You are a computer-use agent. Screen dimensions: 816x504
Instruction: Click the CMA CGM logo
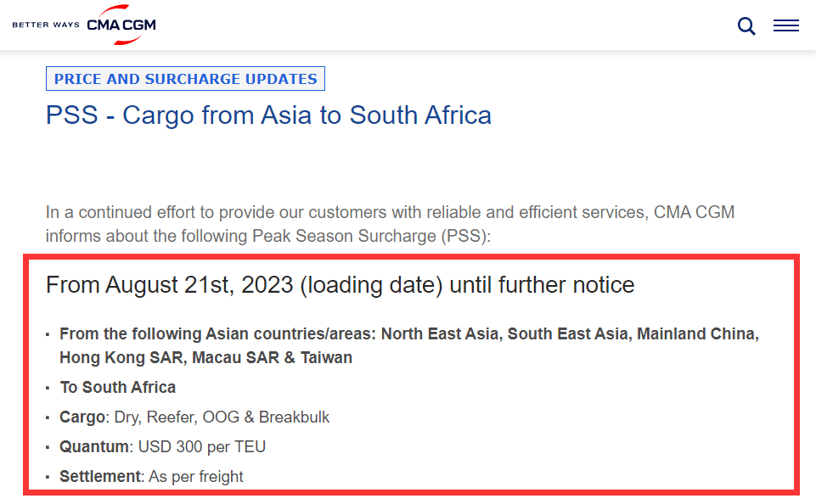click(121, 25)
